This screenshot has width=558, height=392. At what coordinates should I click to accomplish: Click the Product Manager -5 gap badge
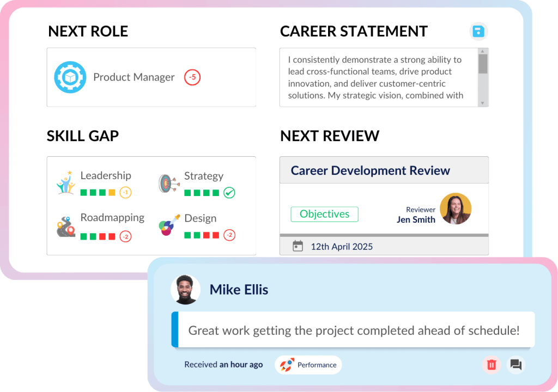(x=192, y=77)
